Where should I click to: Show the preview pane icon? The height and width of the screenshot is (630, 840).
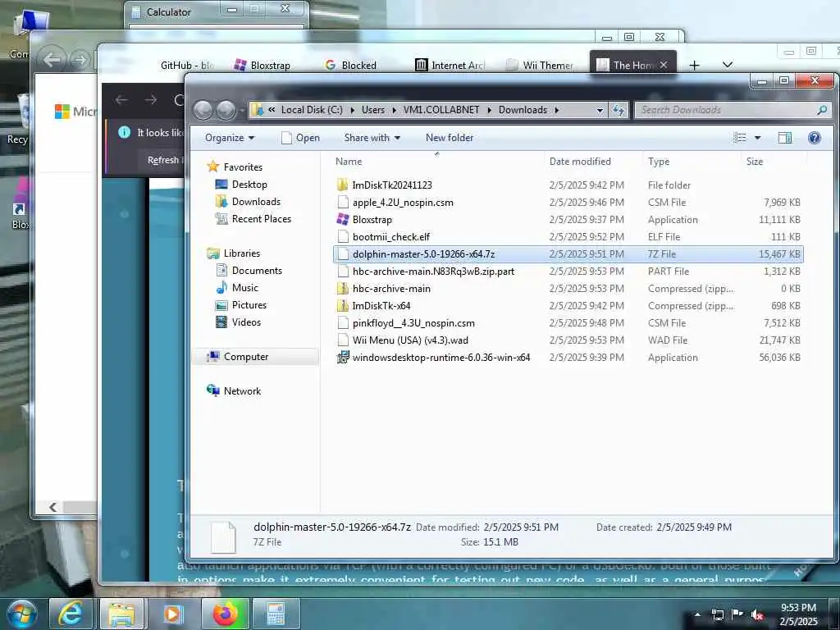click(x=785, y=138)
